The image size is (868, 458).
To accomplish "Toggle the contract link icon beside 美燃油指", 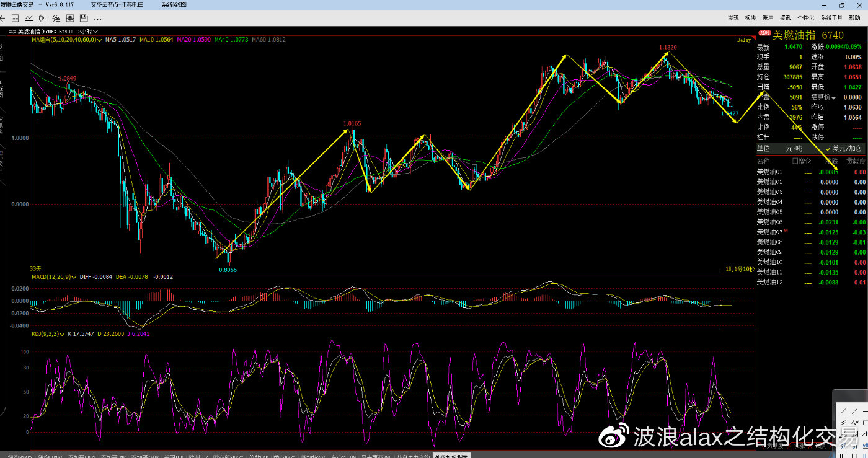I will point(12,31).
